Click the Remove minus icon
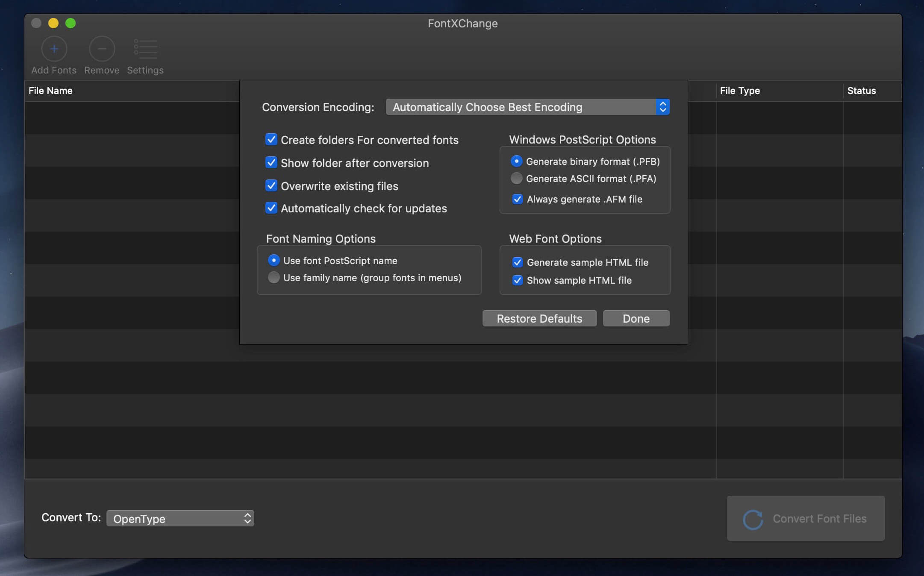The height and width of the screenshot is (576, 924). click(x=102, y=49)
